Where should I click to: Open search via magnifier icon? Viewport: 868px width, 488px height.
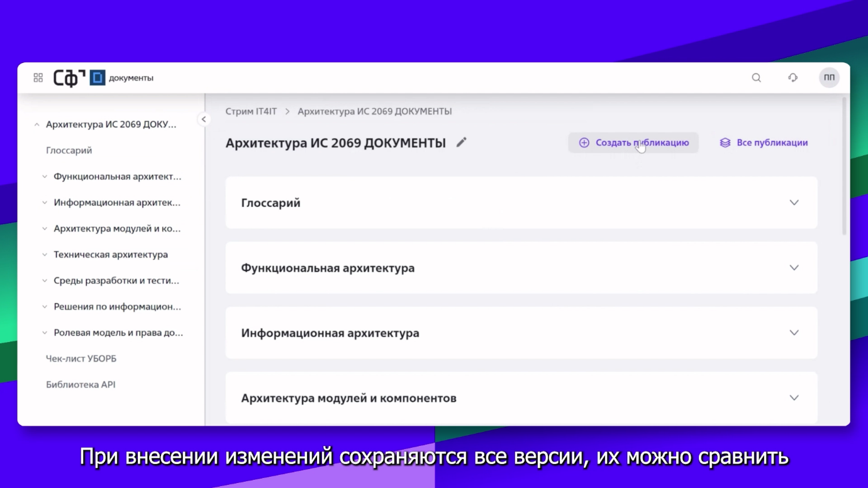point(757,78)
